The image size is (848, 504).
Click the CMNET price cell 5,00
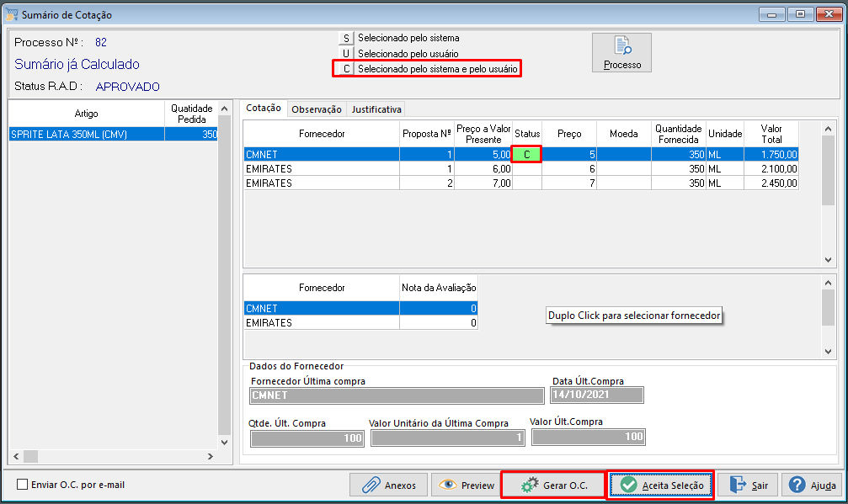pyautogui.click(x=483, y=154)
